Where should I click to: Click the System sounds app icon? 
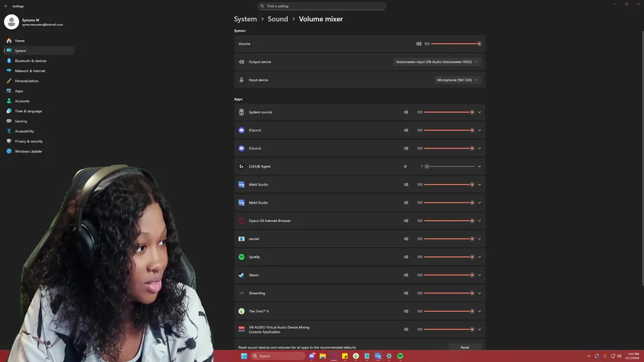pos(242,112)
